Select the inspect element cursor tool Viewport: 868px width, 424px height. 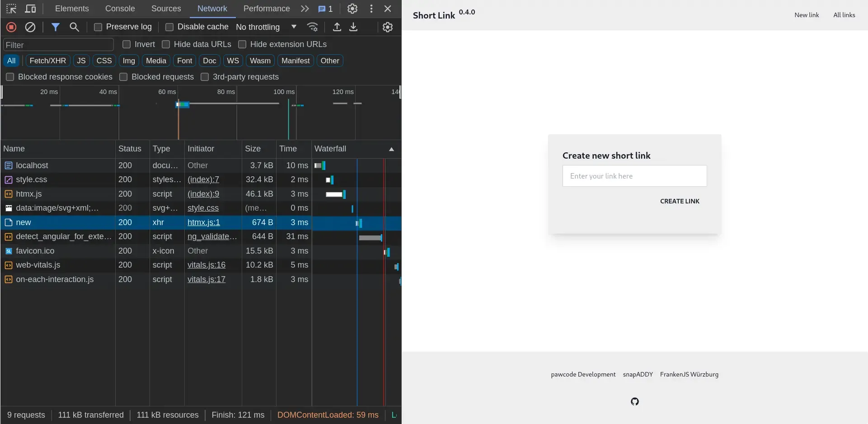pyautogui.click(x=11, y=9)
